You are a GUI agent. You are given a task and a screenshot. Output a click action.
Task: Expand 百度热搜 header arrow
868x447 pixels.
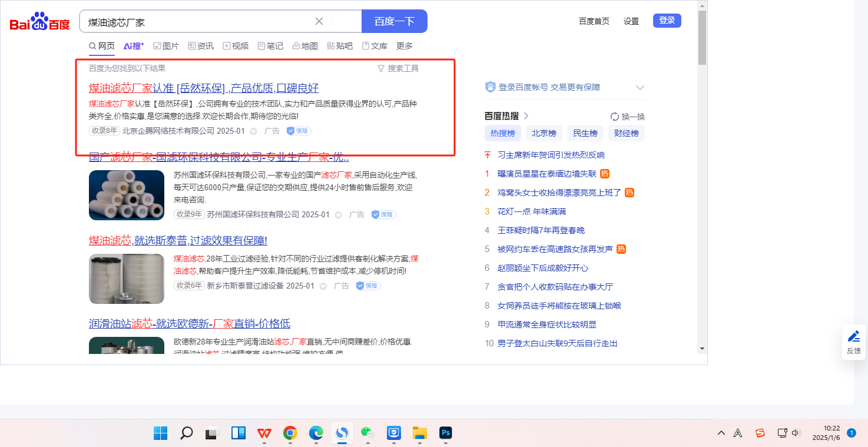tap(526, 116)
